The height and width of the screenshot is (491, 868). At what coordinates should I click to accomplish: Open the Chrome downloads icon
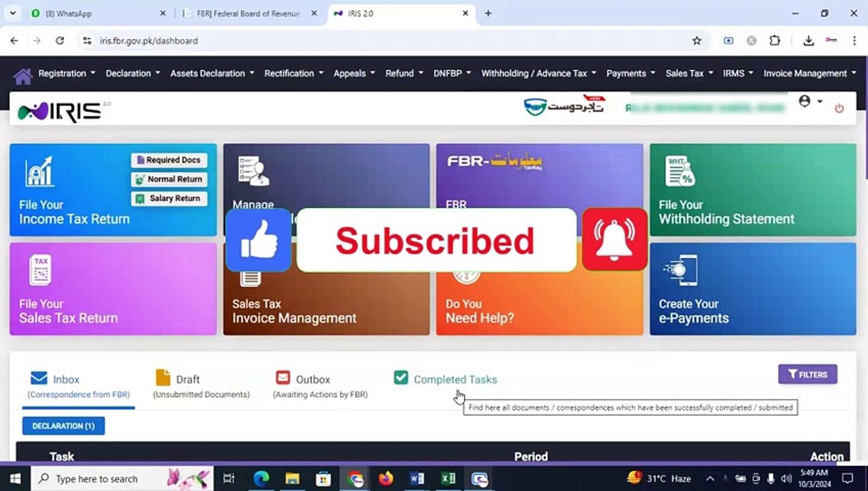(809, 41)
